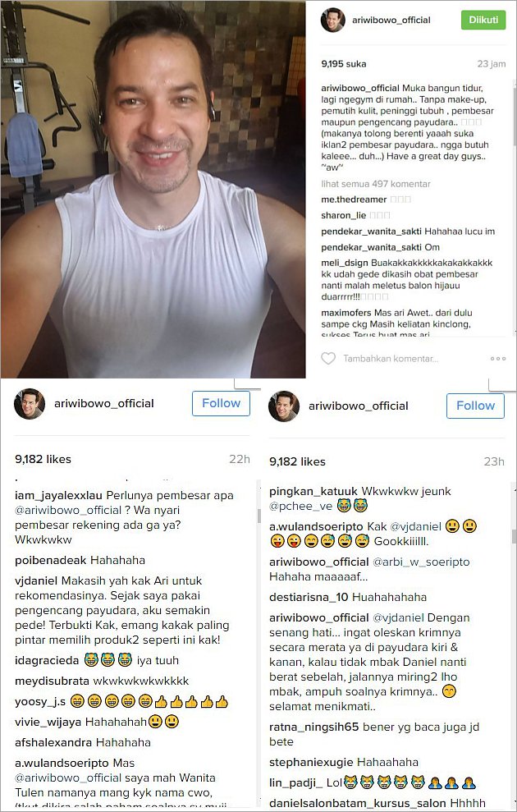Click top post profile avatar
Image resolution: width=517 pixels, height=812 pixels.
click(x=332, y=21)
